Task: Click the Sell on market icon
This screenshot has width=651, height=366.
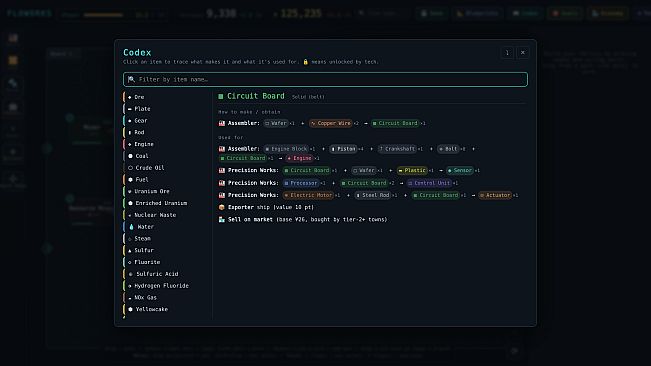Action: 222,220
